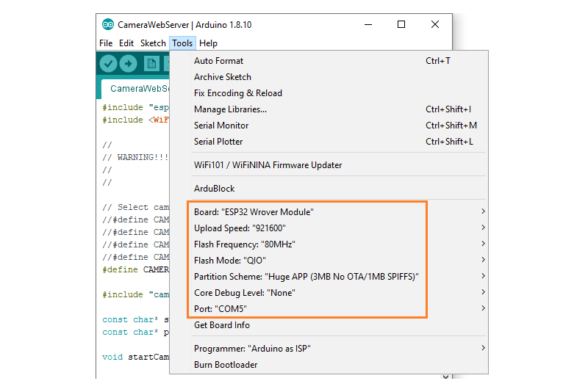Screen dimensions: 588x392
Task: Click the "// WARNING!!!" comment line in editor
Action: click(x=135, y=157)
